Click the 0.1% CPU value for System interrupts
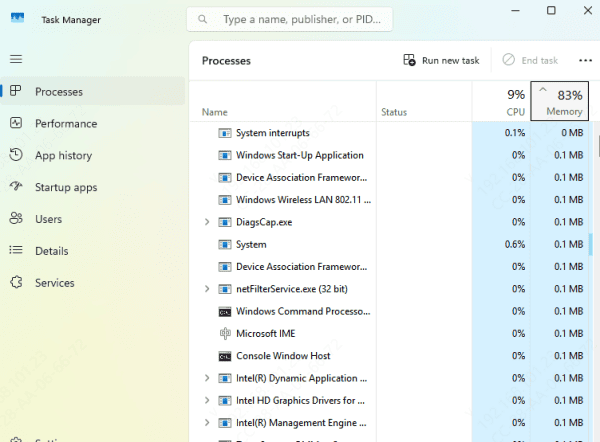The height and width of the screenshot is (442, 600). (515, 133)
